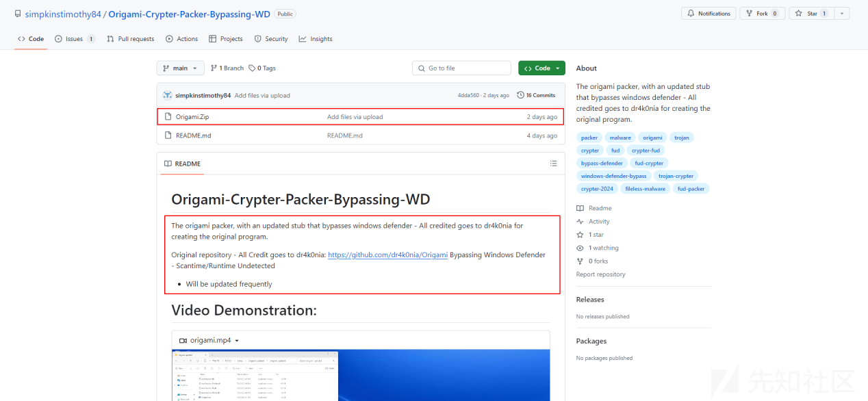Image resolution: width=868 pixels, height=401 pixels.
Task: Open the star lists dropdown arrow
Action: pos(842,14)
